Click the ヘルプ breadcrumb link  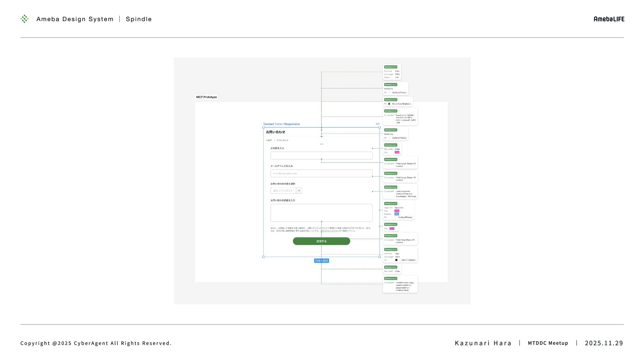269,140
